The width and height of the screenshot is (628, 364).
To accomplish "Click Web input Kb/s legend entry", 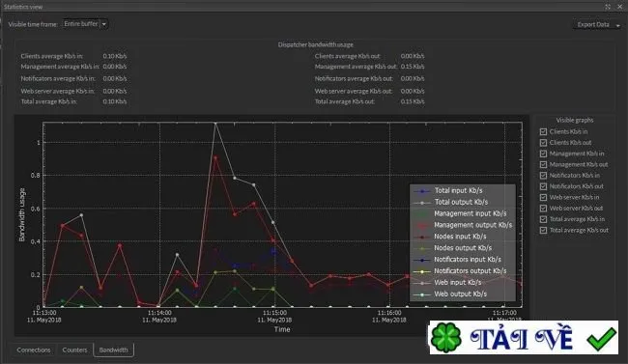I will 447,283.
